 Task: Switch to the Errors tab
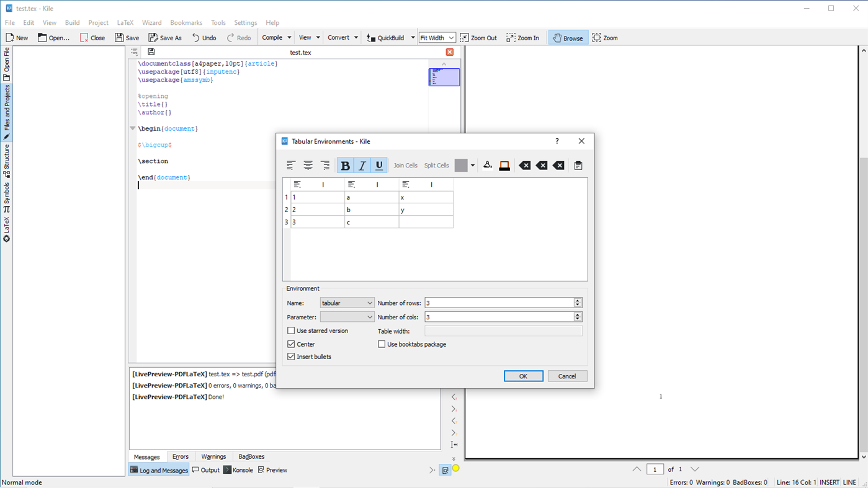[x=181, y=456]
